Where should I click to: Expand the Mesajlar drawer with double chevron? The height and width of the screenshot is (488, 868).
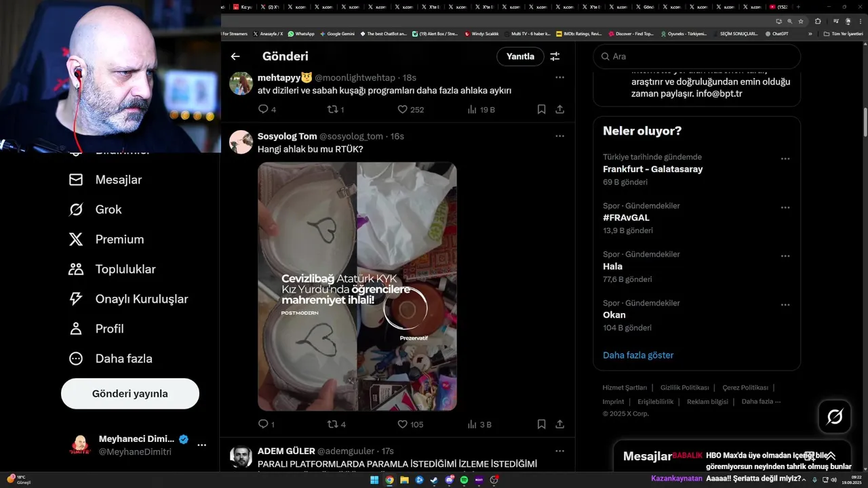coord(830,456)
